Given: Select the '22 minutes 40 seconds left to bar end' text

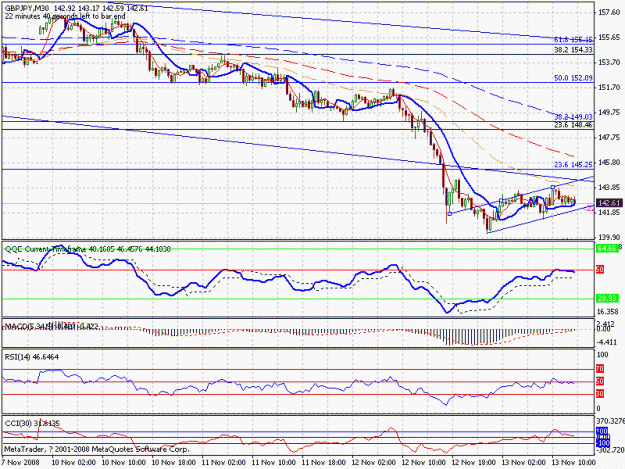Looking at the screenshot, I should click(65, 16).
